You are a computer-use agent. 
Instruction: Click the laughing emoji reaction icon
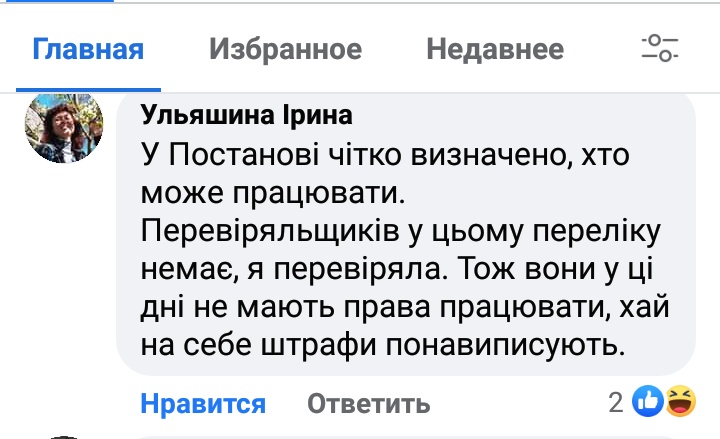[680, 402]
